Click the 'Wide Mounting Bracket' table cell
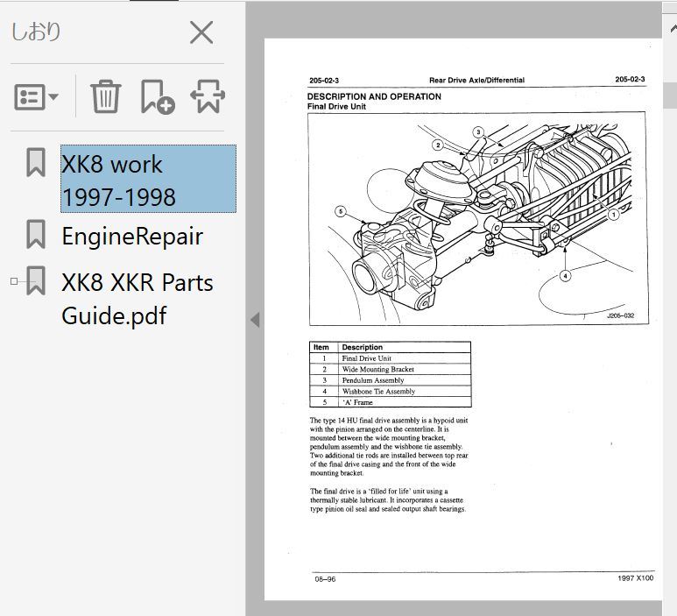 [x=404, y=370]
